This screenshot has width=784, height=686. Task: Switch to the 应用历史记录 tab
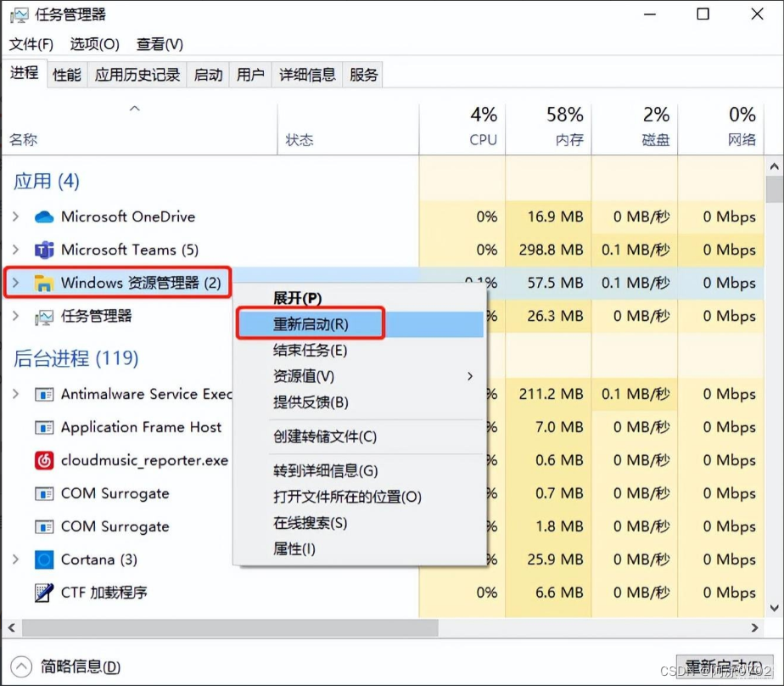click(137, 75)
